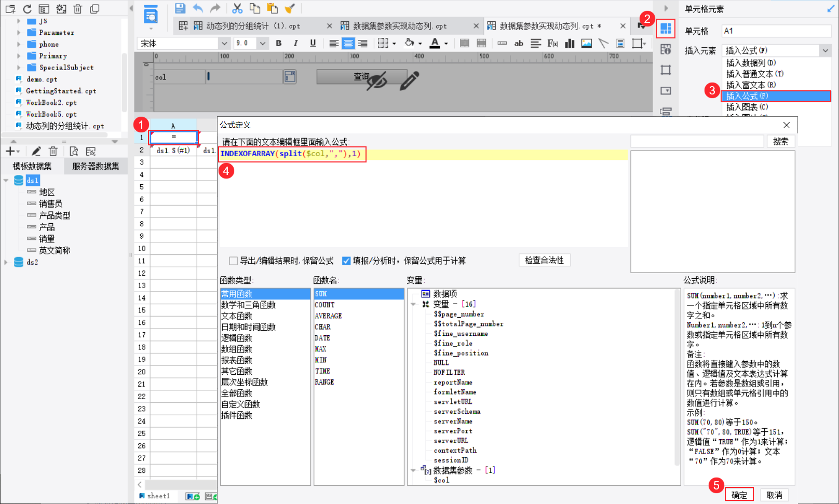Select the $col dataset parameter
The width and height of the screenshot is (839, 504).
(x=442, y=480)
